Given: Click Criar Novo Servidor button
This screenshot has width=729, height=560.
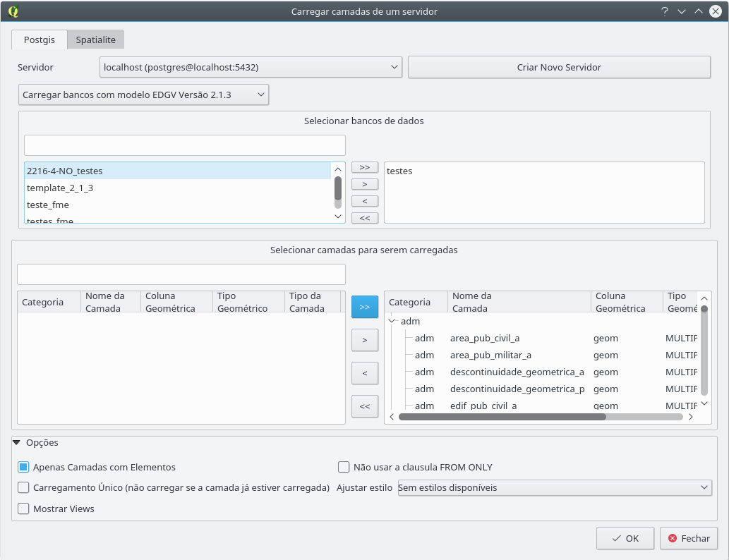Looking at the screenshot, I should [560, 68].
